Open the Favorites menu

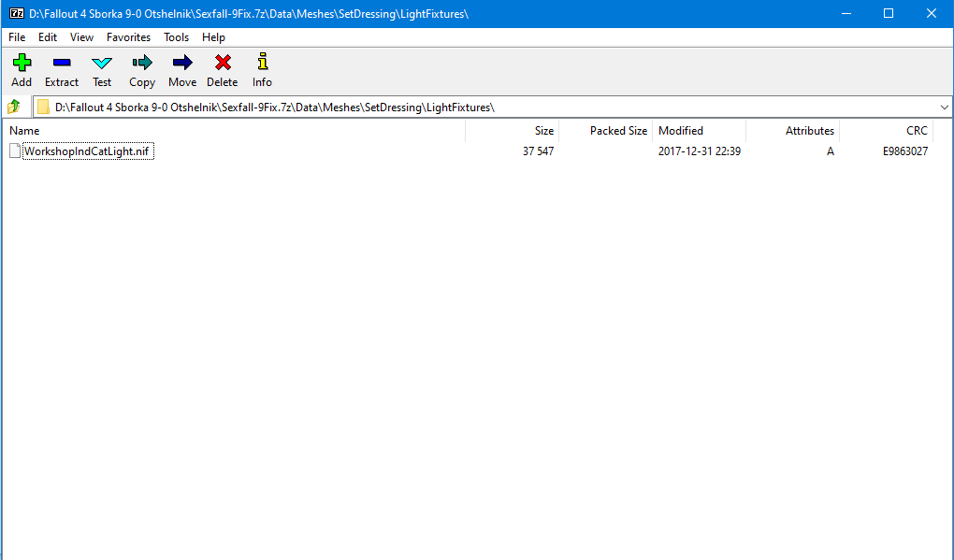pyautogui.click(x=128, y=37)
